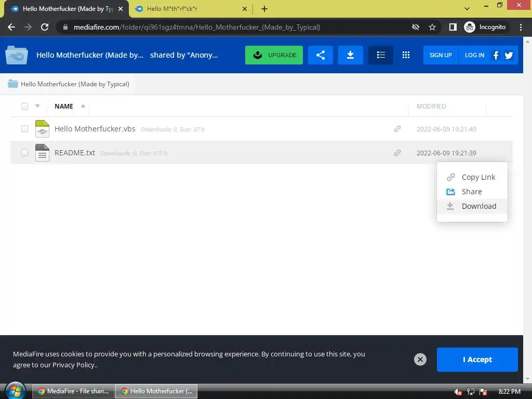Click the 8:22 PM taskbar clock

point(509,392)
